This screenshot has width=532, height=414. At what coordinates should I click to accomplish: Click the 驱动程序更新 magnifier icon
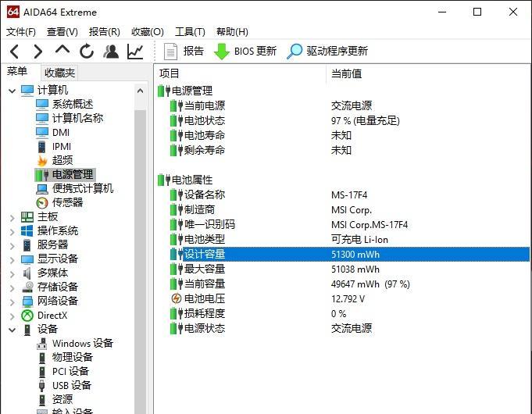coord(295,52)
